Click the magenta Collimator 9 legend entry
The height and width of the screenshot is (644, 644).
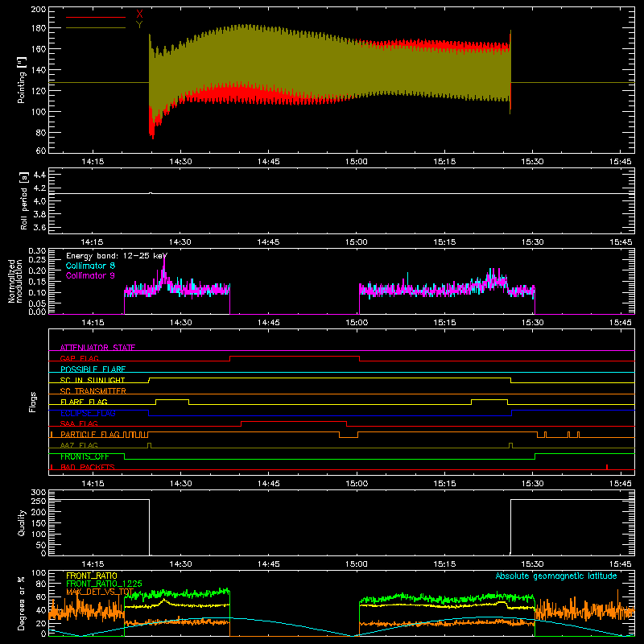90,275
